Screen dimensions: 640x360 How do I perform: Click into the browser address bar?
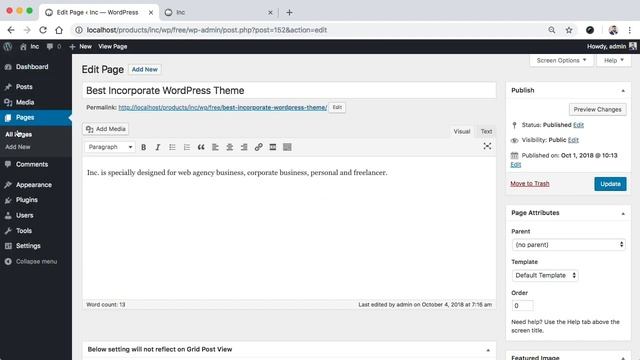(308, 30)
